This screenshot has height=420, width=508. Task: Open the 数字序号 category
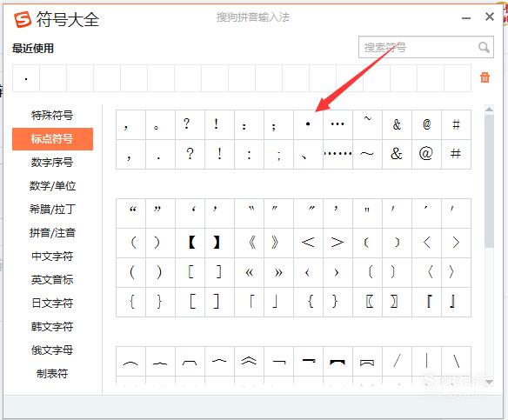[x=52, y=163]
